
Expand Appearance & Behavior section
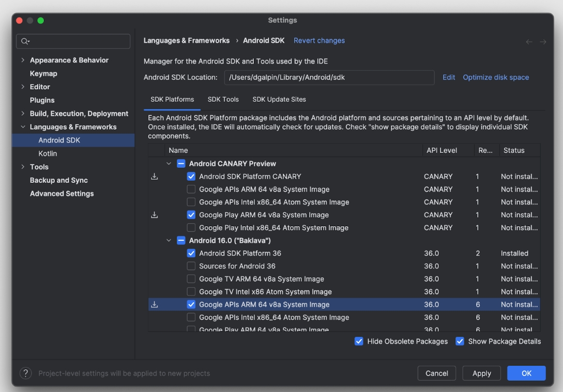tap(23, 60)
